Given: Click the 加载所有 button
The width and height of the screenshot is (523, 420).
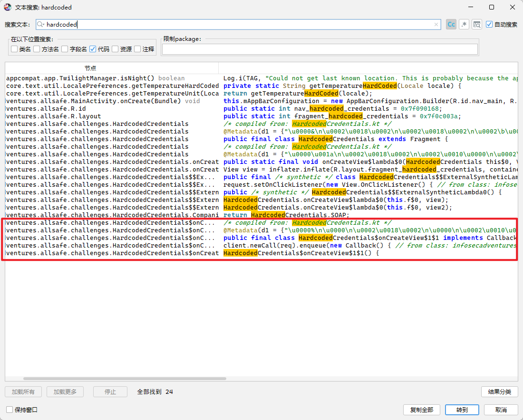Looking at the screenshot, I should [x=23, y=391].
